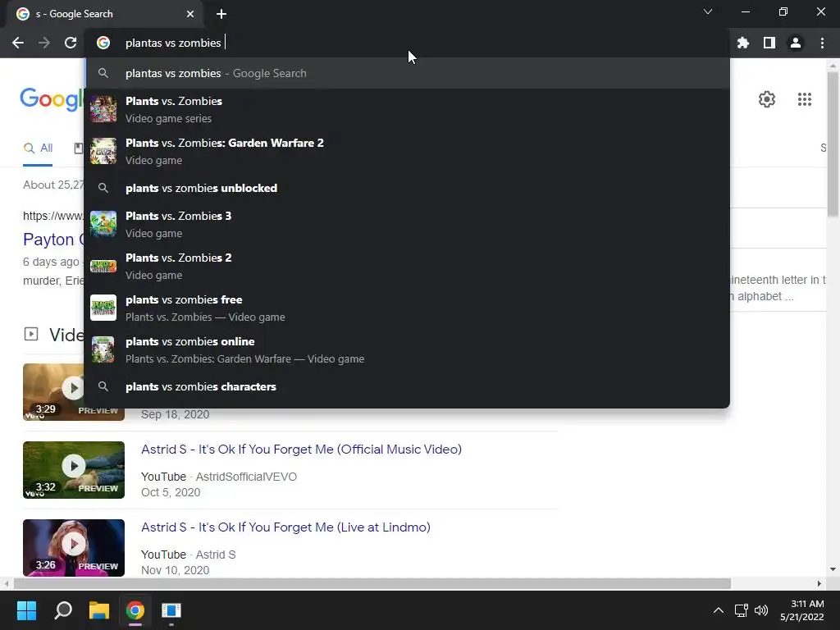The image size is (840, 630).
Task: Click the scroll-right arrow on horizontal scrollbar
Action: (x=819, y=583)
